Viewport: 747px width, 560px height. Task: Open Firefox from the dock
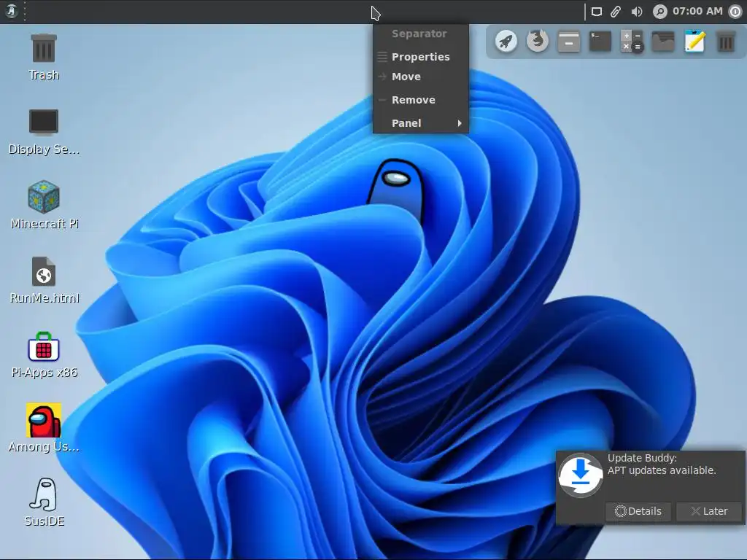click(x=538, y=42)
